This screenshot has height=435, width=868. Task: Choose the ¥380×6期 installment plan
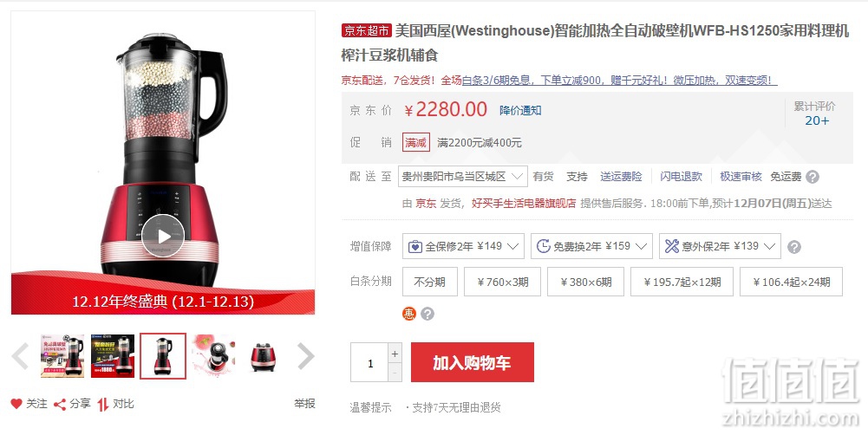pyautogui.click(x=585, y=282)
